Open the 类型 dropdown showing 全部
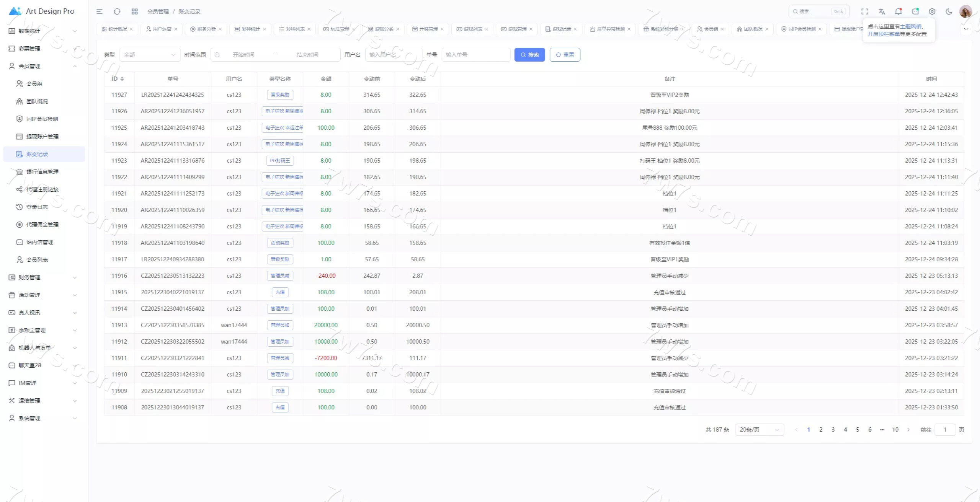 (150, 55)
